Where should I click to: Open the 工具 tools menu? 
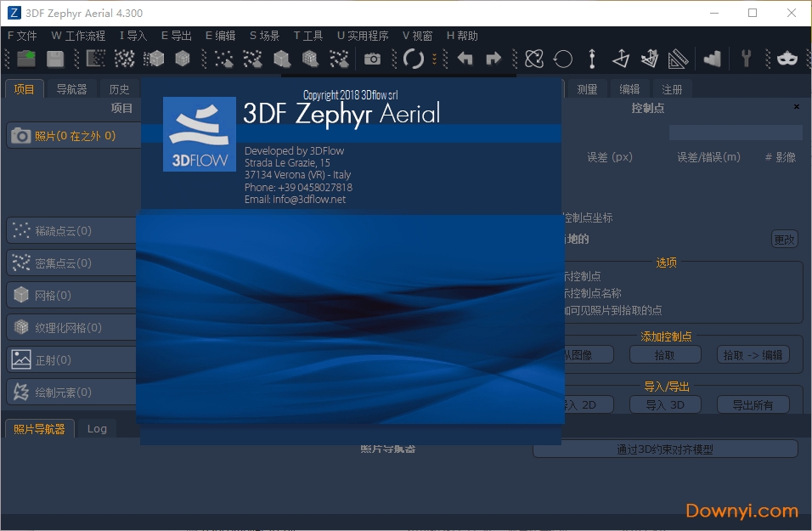[x=308, y=36]
